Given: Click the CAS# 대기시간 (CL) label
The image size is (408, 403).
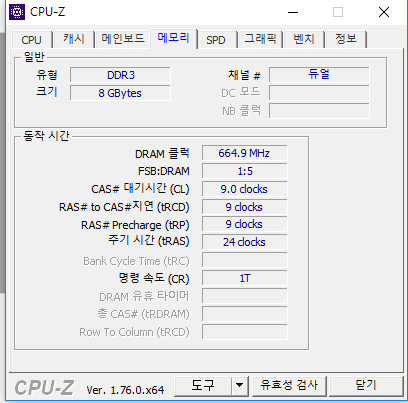Looking at the screenshot, I should (140, 189).
